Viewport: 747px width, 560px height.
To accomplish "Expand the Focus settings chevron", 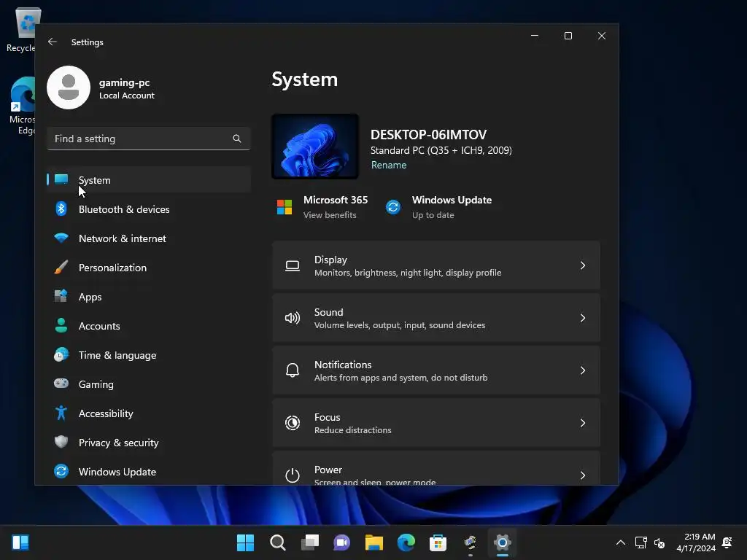I will (x=583, y=422).
